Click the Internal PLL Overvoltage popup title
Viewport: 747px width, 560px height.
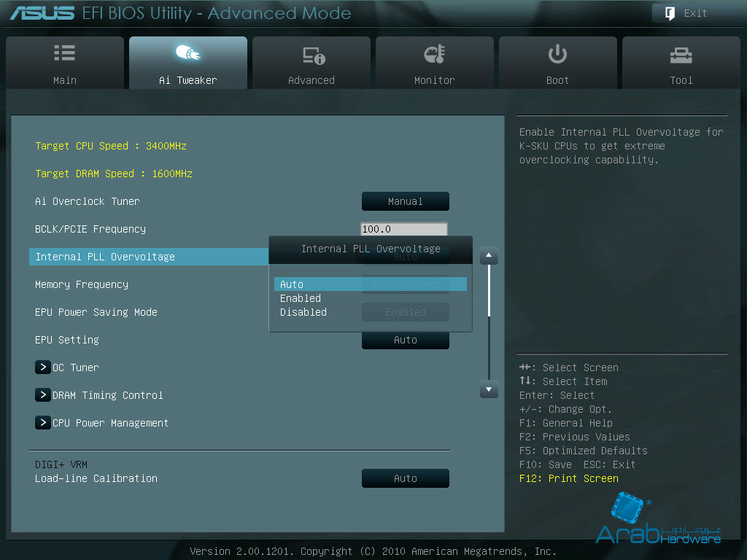(x=371, y=249)
